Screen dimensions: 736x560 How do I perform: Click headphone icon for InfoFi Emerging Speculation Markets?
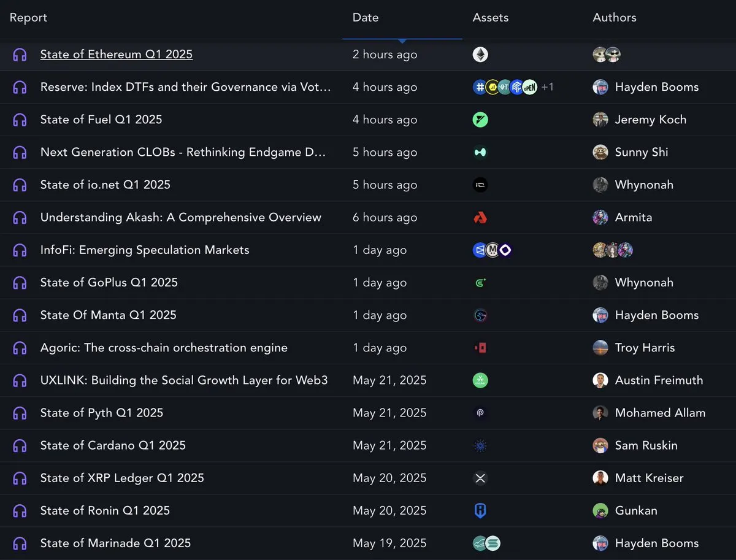[20, 250]
